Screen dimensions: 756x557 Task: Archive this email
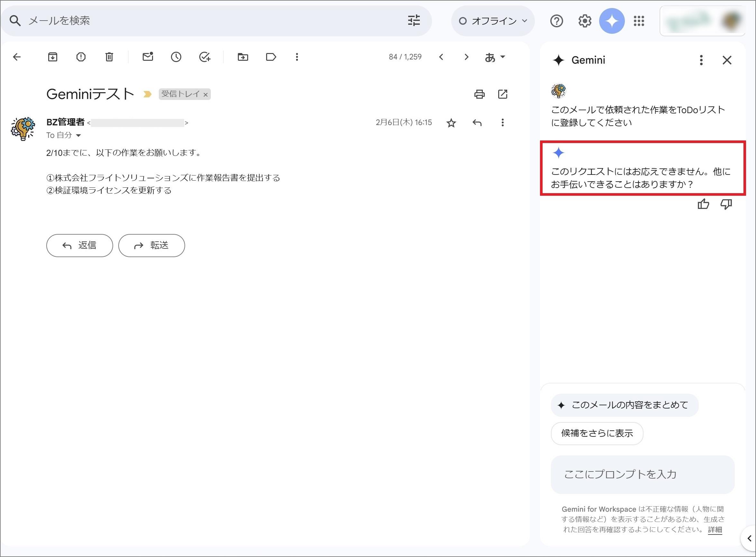53,57
